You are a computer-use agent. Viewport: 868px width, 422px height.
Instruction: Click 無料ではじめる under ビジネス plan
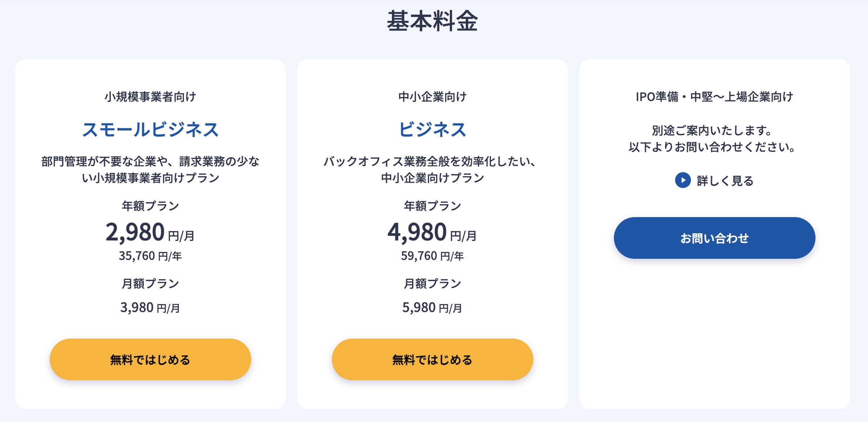[x=432, y=359]
